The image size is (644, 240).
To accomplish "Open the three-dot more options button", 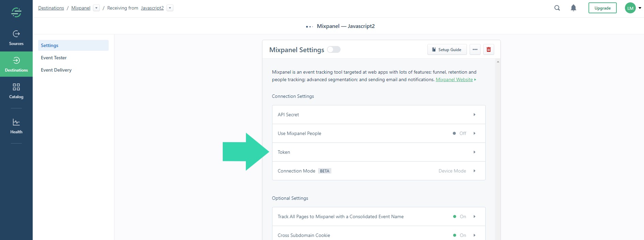I will [475, 49].
